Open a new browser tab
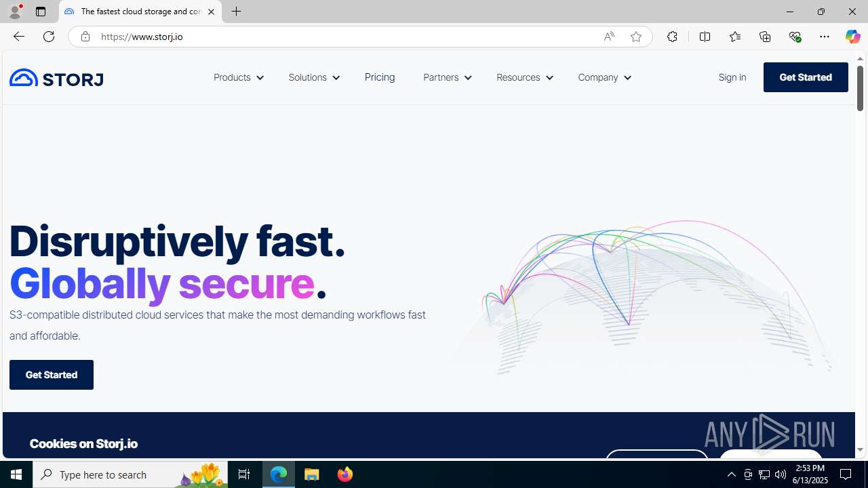This screenshot has width=868, height=488. click(x=237, y=12)
